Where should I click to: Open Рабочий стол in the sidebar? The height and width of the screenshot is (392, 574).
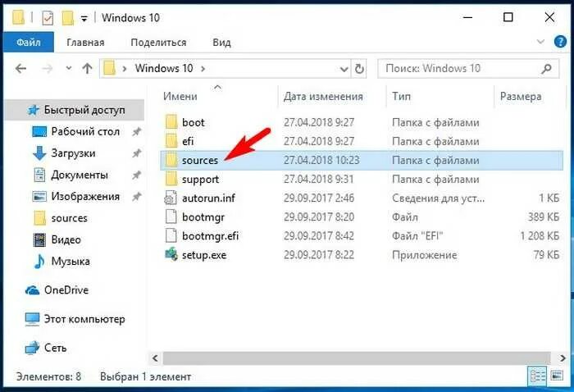pyautogui.click(x=85, y=131)
